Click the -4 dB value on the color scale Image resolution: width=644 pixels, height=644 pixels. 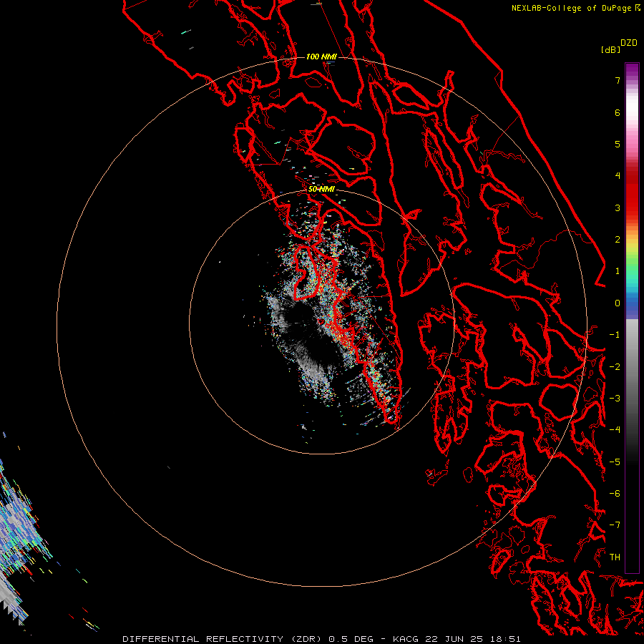coord(615,430)
